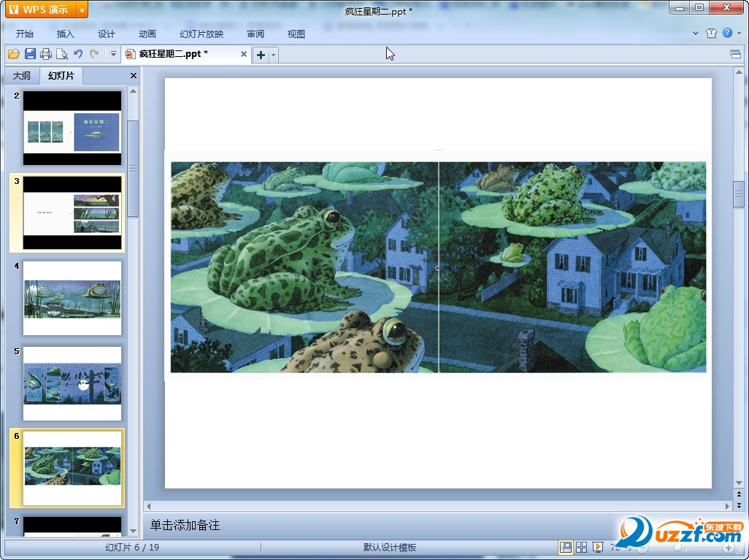Create new document tab with plus button
Viewport: 749px width, 560px height.
[261, 55]
